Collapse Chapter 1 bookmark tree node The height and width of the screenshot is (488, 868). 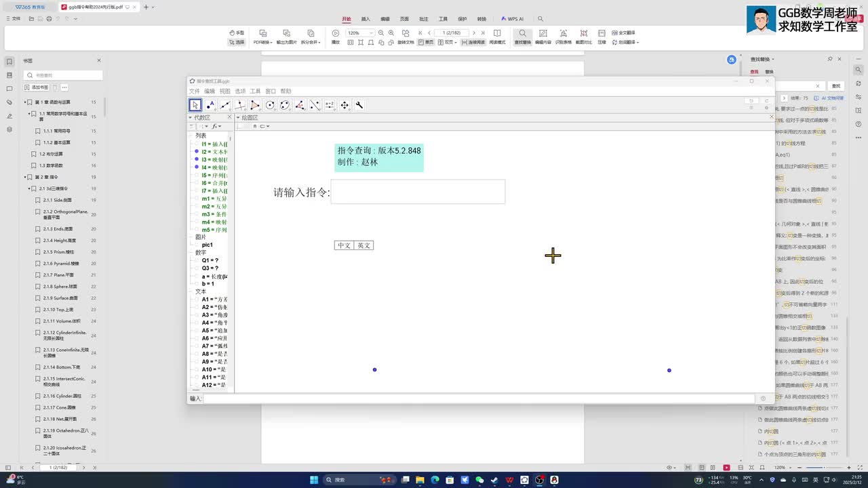click(26, 102)
